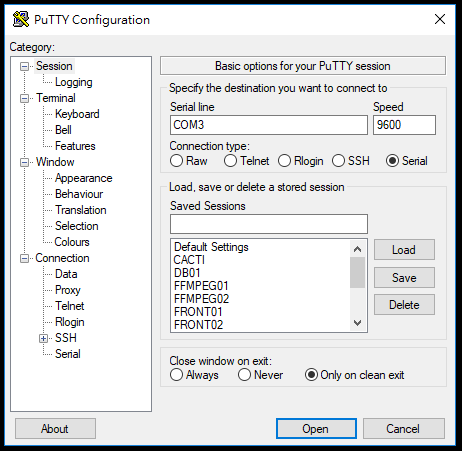Open the Logging category
462x451 pixels.
coord(74,82)
